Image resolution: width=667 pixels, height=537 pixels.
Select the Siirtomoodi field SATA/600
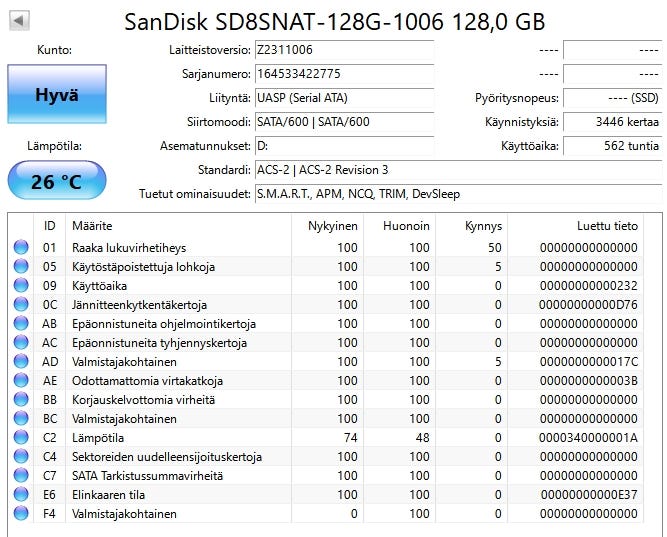(x=344, y=122)
